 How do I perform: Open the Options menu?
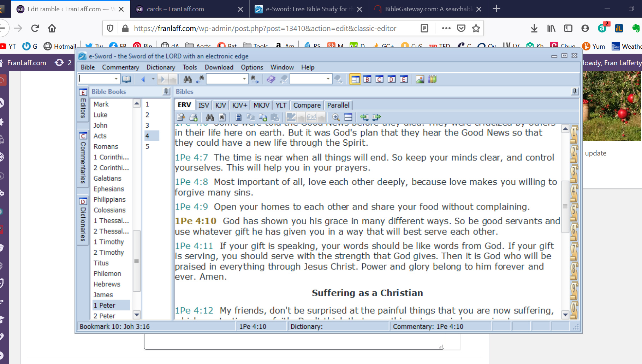click(x=252, y=67)
